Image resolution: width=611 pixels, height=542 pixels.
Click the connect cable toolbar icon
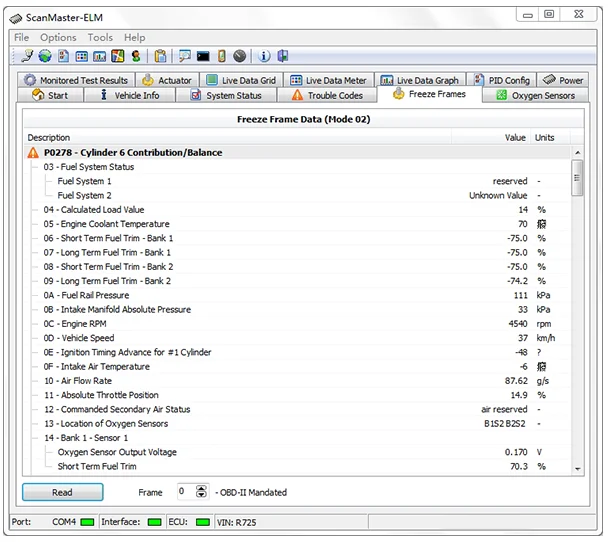pos(27,56)
